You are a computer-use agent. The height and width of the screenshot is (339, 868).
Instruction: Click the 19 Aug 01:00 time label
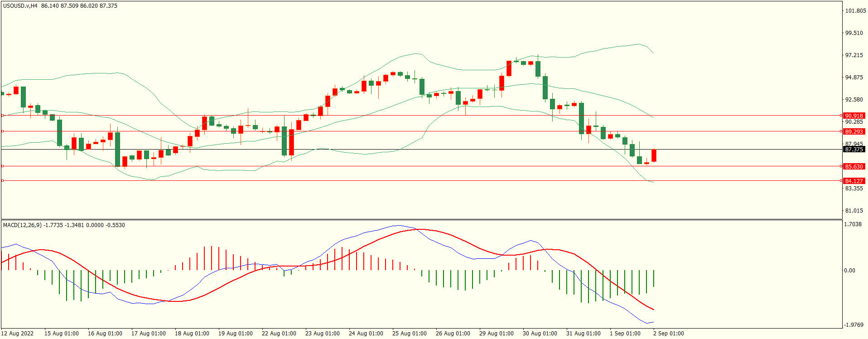coord(236,334)
